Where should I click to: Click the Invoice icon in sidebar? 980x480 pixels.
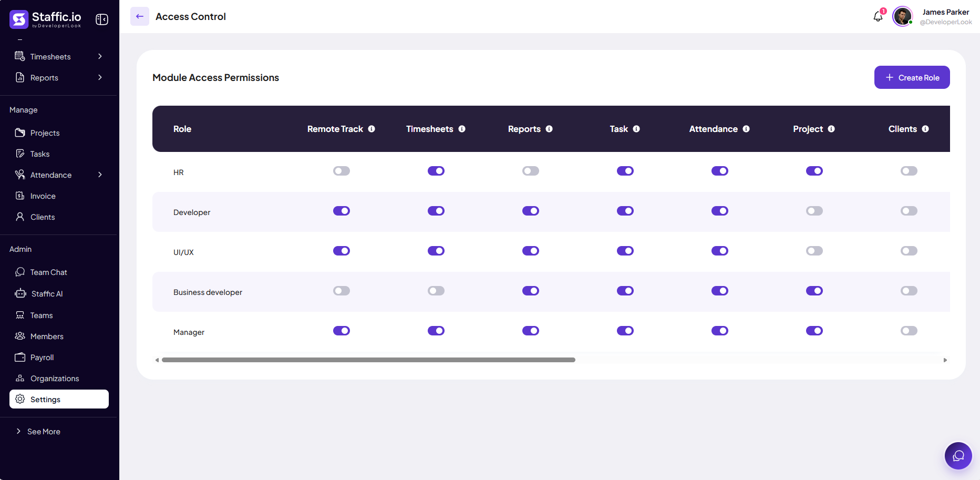coord(20,196)
